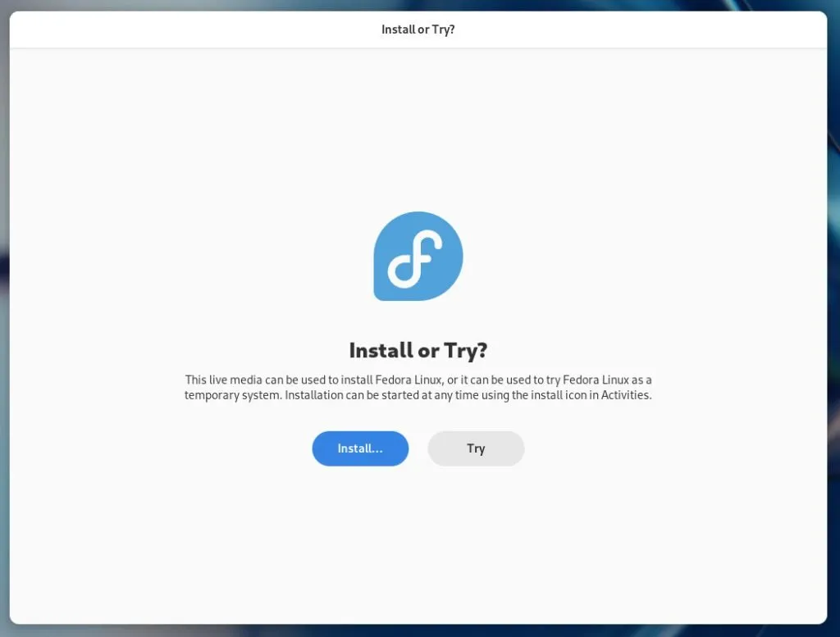840x637 pixels.
Task: Click the blue Fedora logo icon
Action: click(x=418, y=256)
